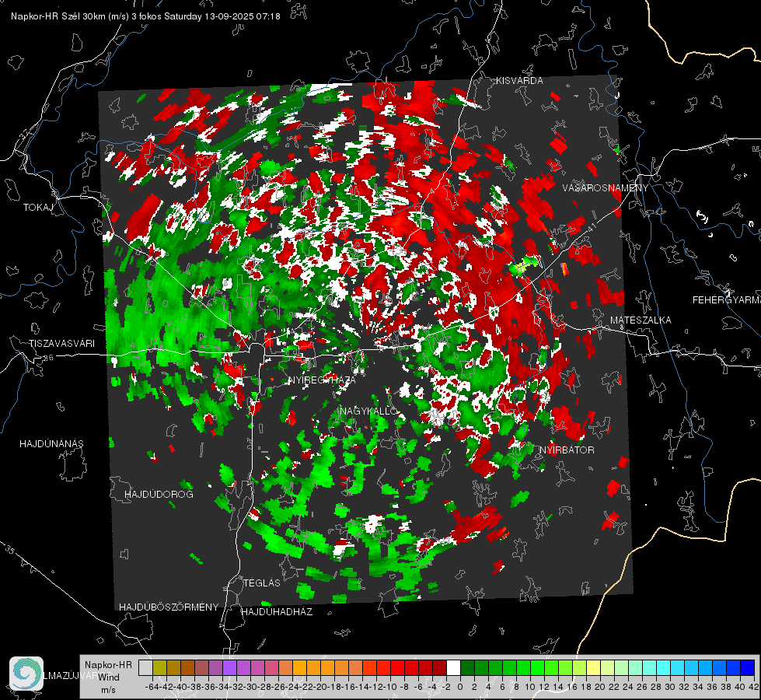The image size is (761, 700).
Task: Click the timestamp 07:18 in the header
Action: tap(268, 16)
